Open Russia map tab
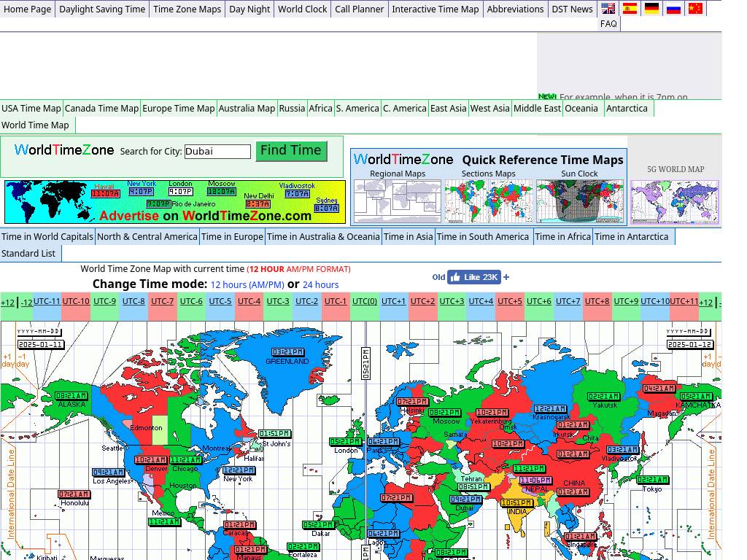The height and width of the screenshot is (560, 747). (292, 108)
